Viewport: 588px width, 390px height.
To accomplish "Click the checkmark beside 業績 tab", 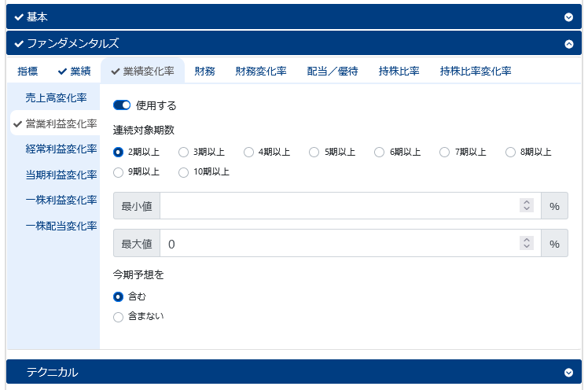I will [x=62, y=72].
